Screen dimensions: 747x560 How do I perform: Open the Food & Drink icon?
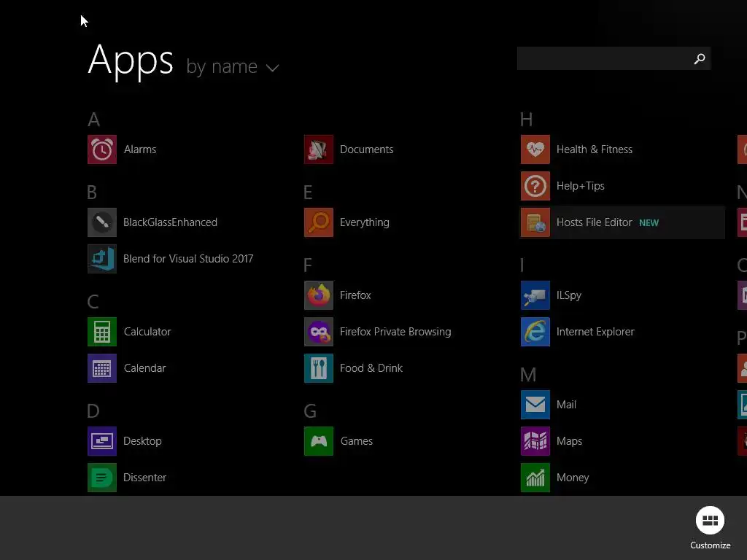click(319, 368)
